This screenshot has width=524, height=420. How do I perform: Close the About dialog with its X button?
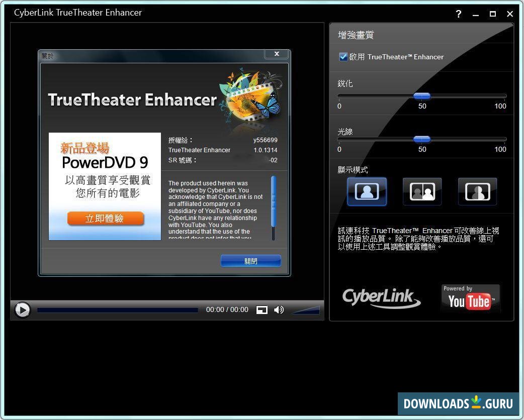[x=276, y=54]
